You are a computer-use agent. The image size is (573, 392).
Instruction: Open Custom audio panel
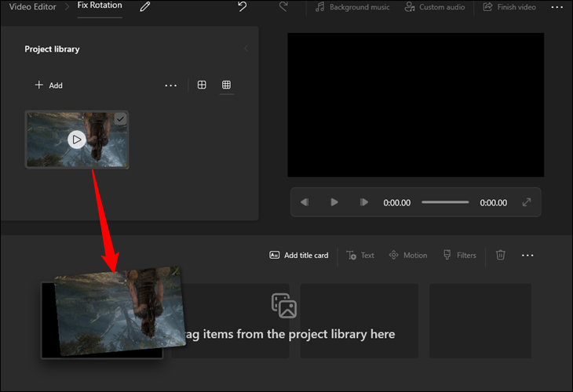435,7
